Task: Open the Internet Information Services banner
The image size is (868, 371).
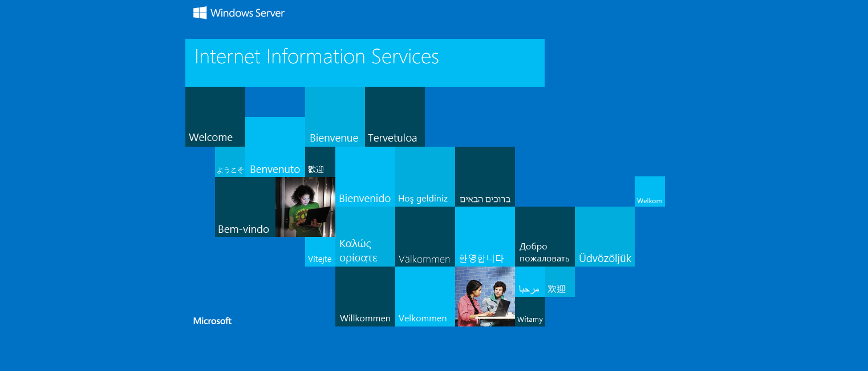Action: [x=365, y=63]
